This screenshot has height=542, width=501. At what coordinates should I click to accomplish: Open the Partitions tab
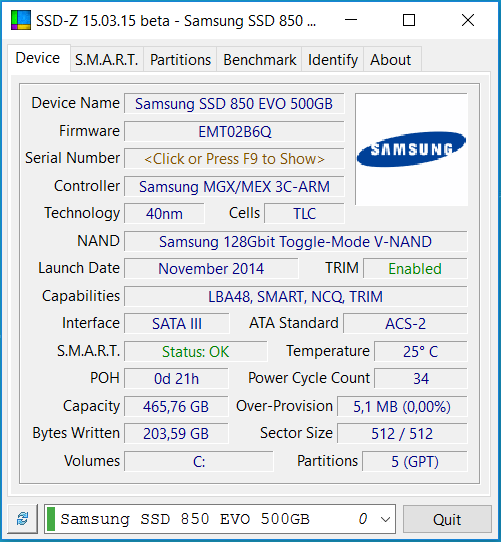click(180, 60)
